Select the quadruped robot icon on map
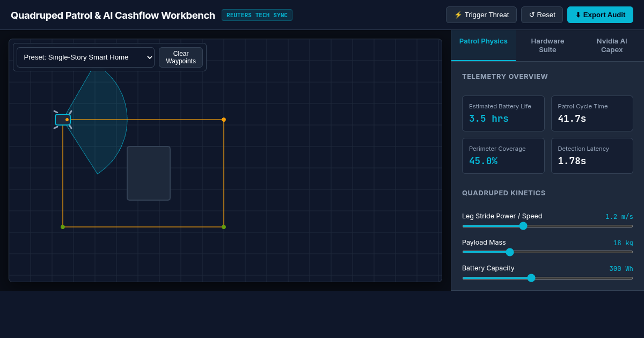This screenshot has width=644, height=338. pyautogui.click(x=63, y=120)
